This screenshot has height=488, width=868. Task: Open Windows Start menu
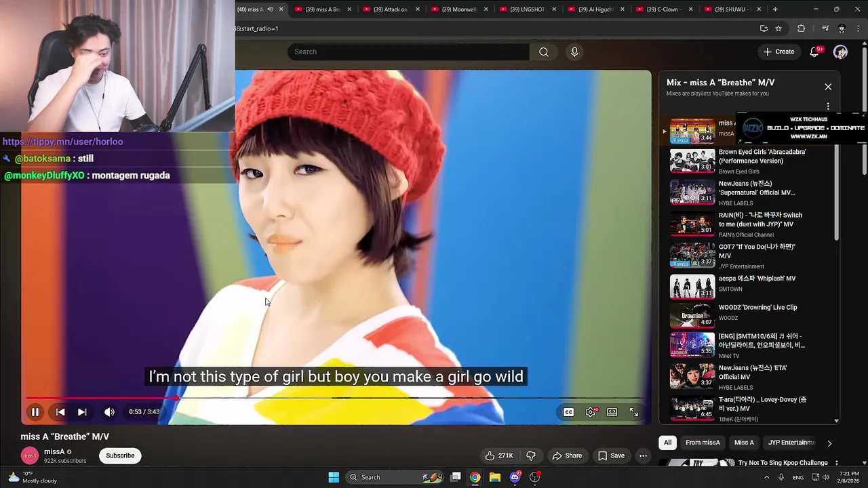(x=334, y=477)
